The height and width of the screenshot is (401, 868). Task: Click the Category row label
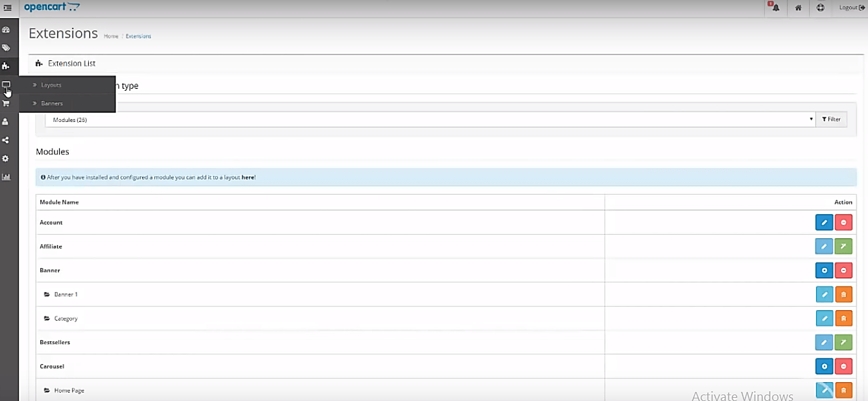65,319
